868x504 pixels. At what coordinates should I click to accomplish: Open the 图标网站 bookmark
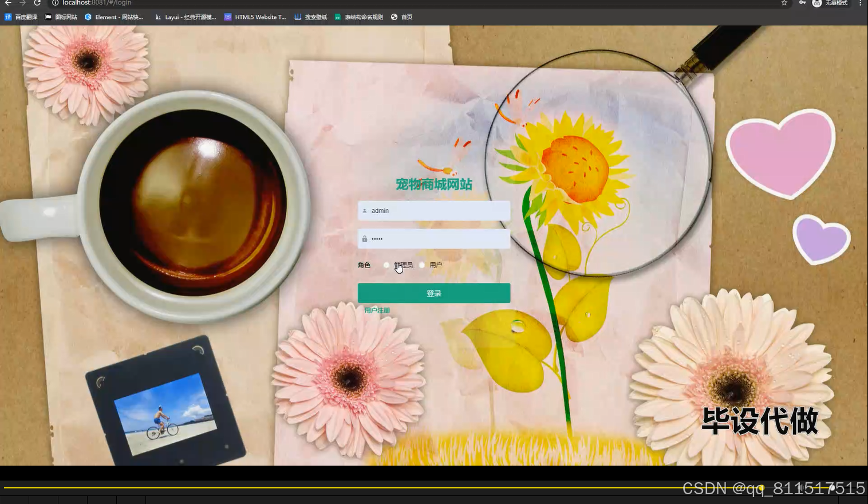[x=61, y=17]
